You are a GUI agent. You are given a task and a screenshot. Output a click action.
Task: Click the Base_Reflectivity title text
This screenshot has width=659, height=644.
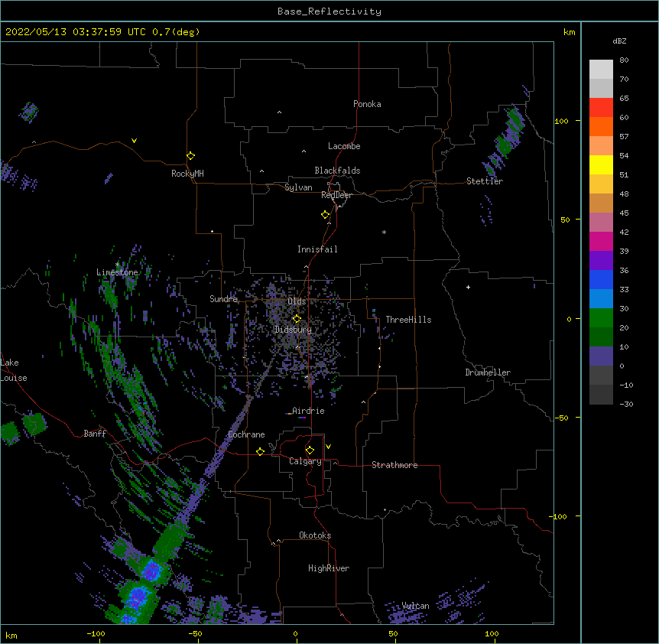[329, 11]
